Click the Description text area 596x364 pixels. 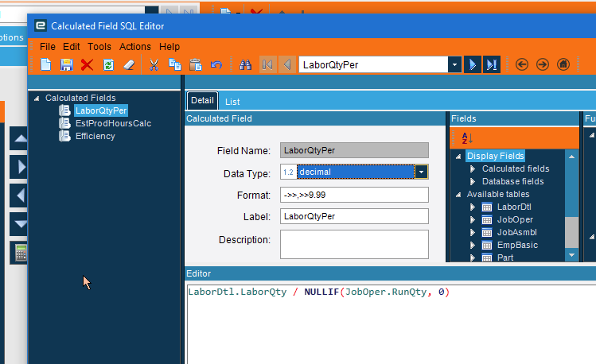(x=354, y=244)
